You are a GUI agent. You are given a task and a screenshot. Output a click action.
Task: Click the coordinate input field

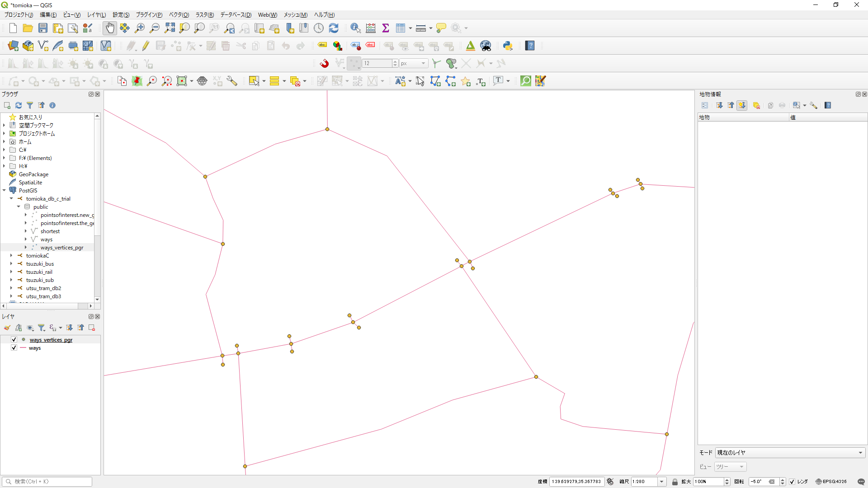pos(576,482)
